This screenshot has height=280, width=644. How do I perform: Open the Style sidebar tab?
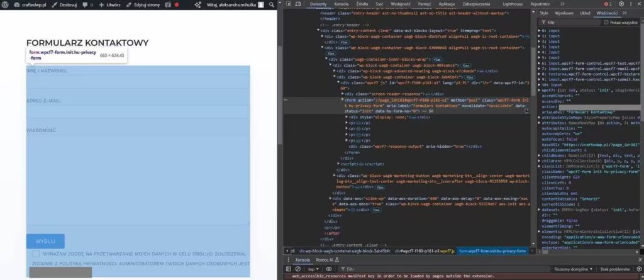click(544, 13)
